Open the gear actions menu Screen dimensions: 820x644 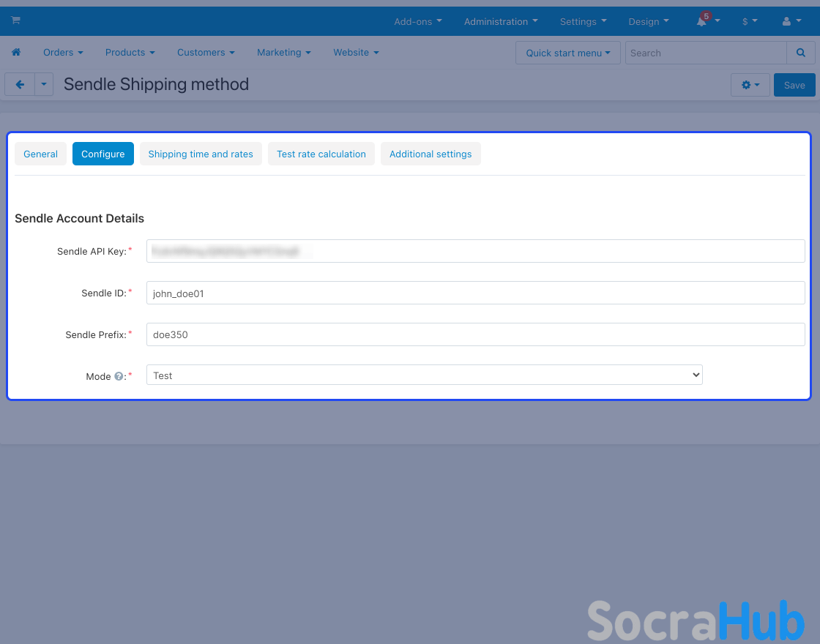click(750, 85)
